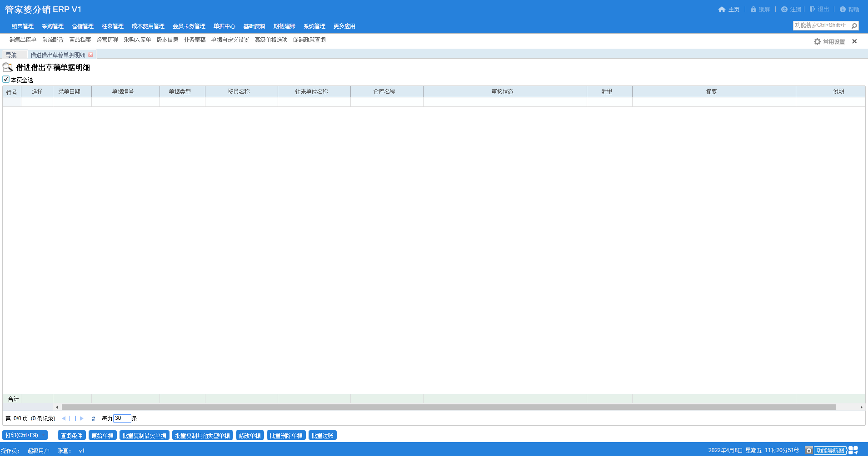
Task: Click the function search magnifier icon
Action: pyautogui.click(x=854, y=26)
